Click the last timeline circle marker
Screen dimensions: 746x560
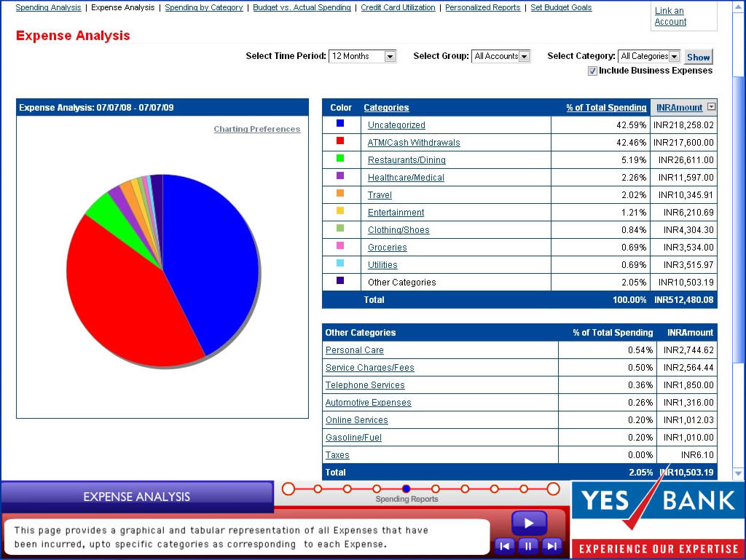coord(553,489)
